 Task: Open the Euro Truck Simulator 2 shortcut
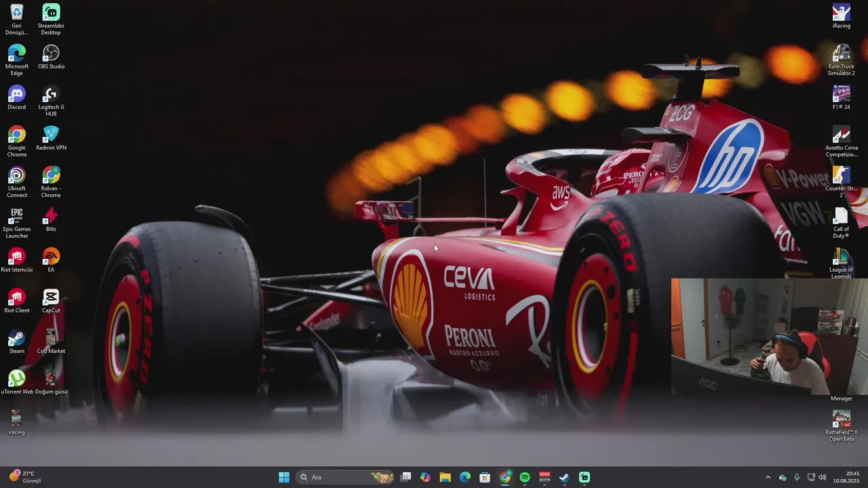[x=841, y=60]
